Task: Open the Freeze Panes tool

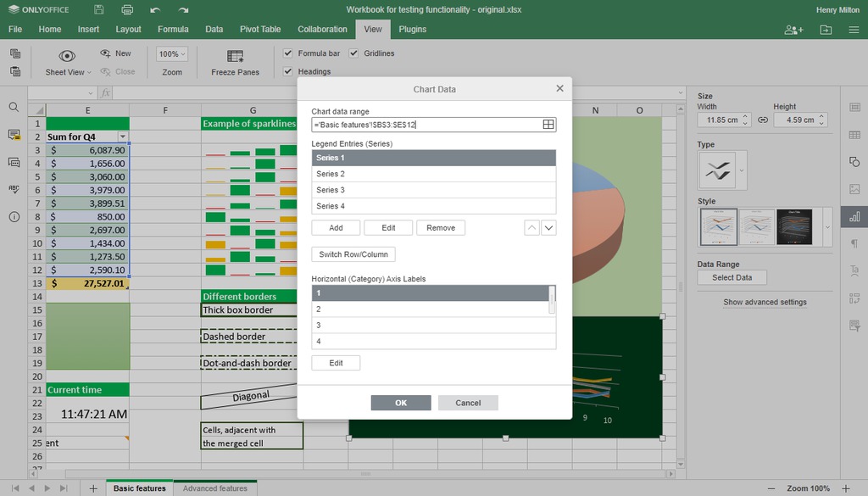Action: click(x=236, y=63)
